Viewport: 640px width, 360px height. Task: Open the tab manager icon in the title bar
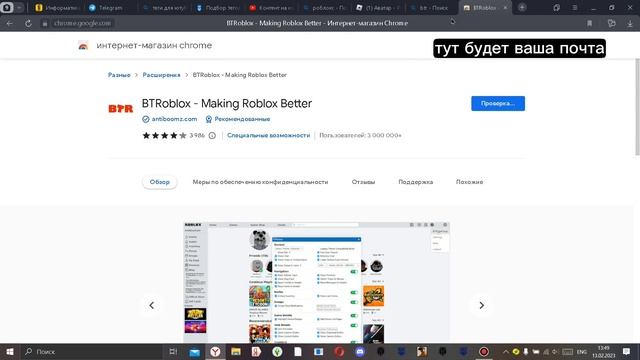556,7
